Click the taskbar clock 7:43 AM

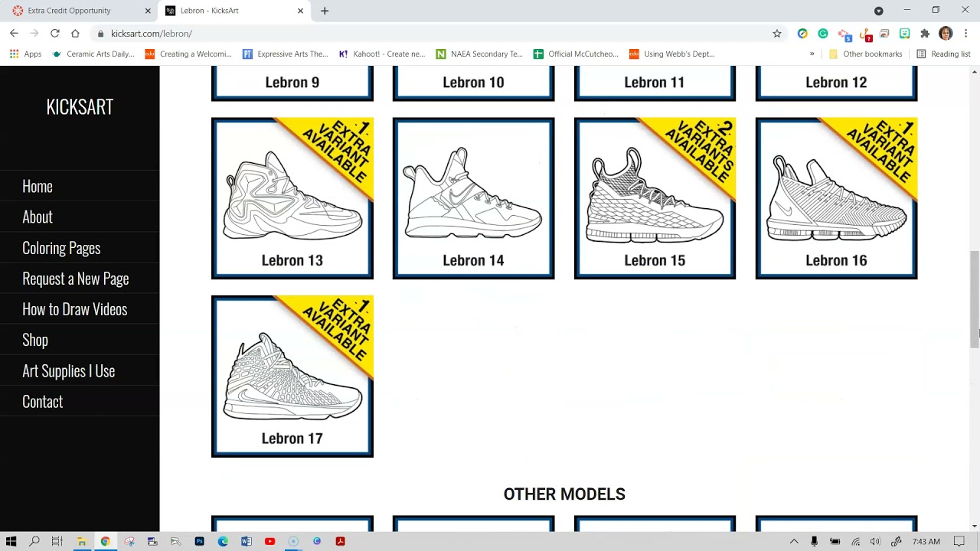pyautogui.click(x=926, y=542)
